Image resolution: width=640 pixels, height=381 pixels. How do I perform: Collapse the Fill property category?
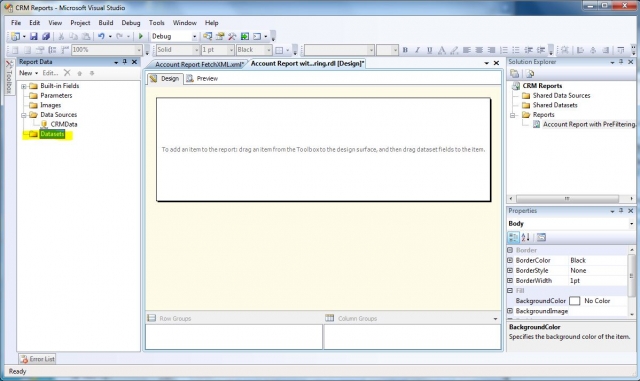point(510,291)
